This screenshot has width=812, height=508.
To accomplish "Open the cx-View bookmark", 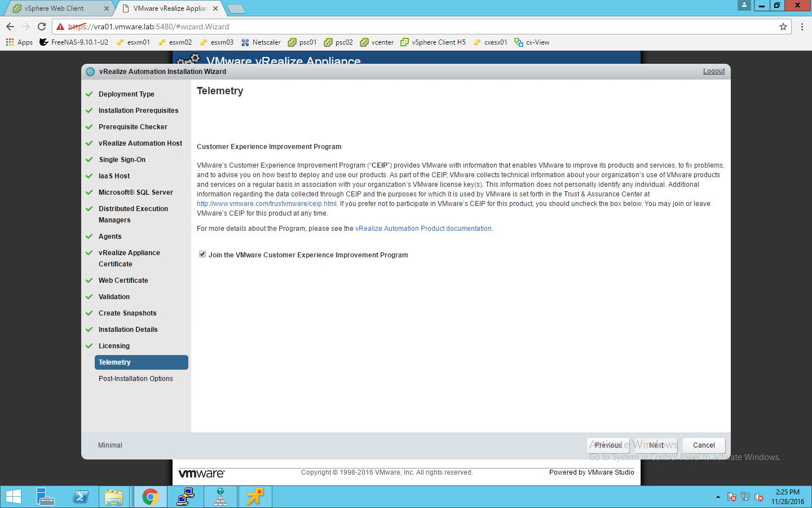I will [532, 42].
